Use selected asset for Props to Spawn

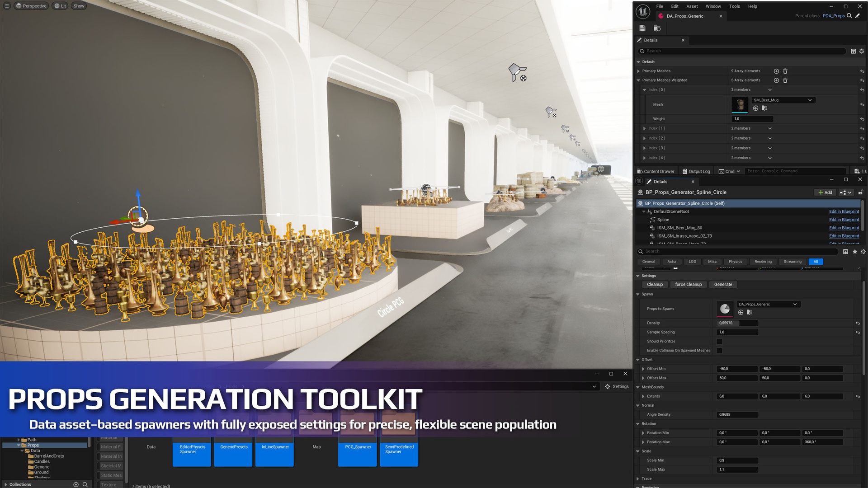click(x=741, y=312)
